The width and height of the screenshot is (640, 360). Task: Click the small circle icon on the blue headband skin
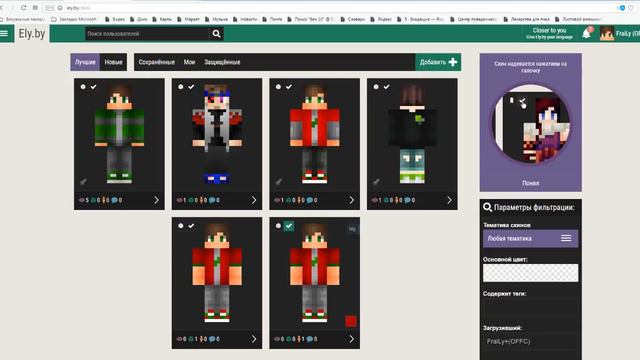coord(181,87)
